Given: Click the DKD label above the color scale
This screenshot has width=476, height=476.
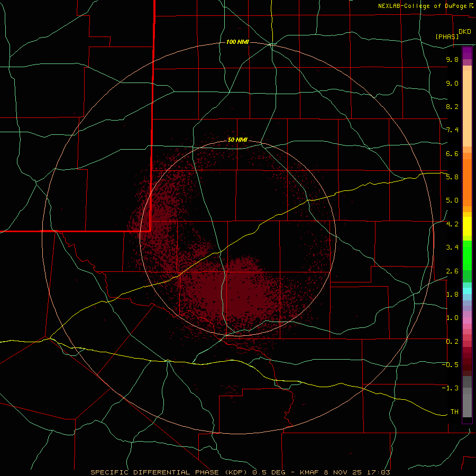Looking at the screenshot, I should [x=464, y=32].
